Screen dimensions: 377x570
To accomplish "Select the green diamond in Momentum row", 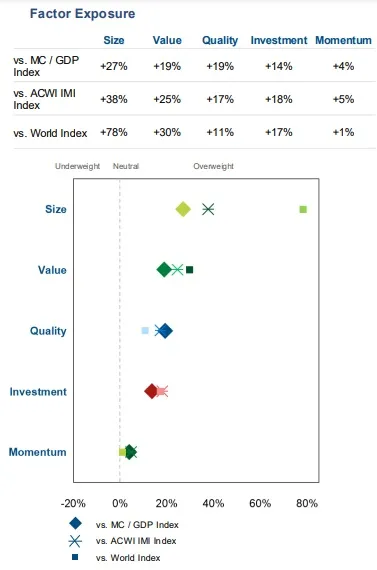I will point(130,452).
